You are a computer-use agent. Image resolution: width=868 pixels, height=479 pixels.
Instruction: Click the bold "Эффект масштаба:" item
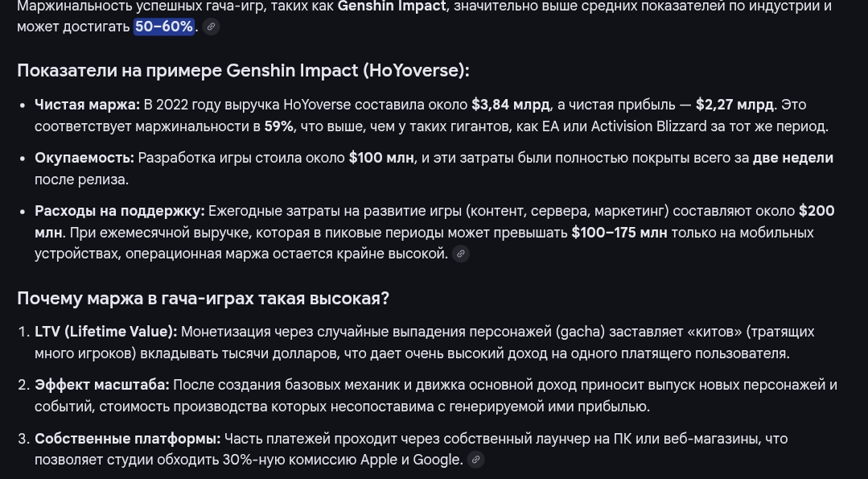pos(101,385)
